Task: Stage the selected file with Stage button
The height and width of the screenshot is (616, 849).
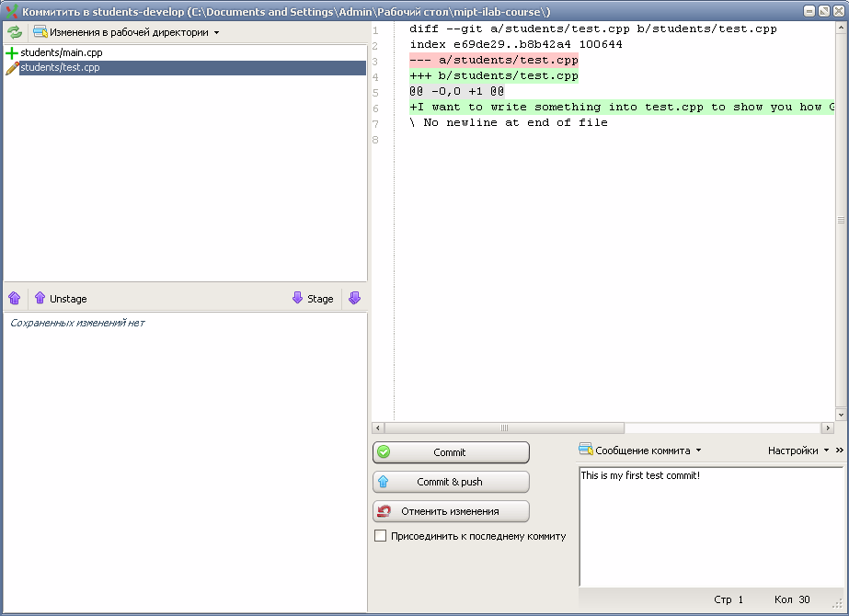Action: click(x=313, y=298)
